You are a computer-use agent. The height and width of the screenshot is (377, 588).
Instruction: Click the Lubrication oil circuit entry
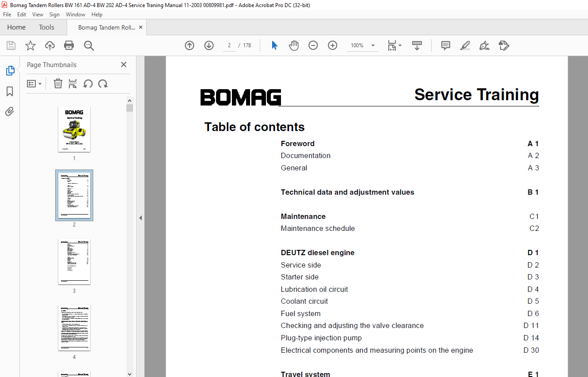[315, 289]
